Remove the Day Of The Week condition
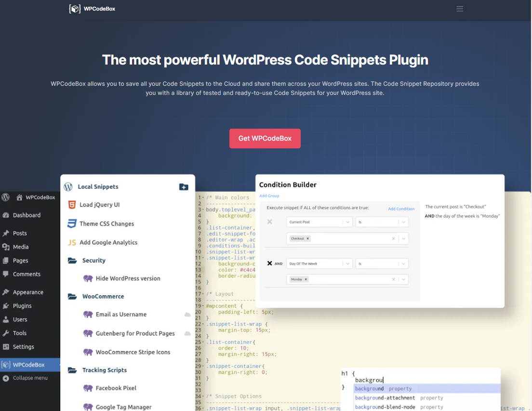The height and width of the screenshot is (411, 532). [270, 264]
